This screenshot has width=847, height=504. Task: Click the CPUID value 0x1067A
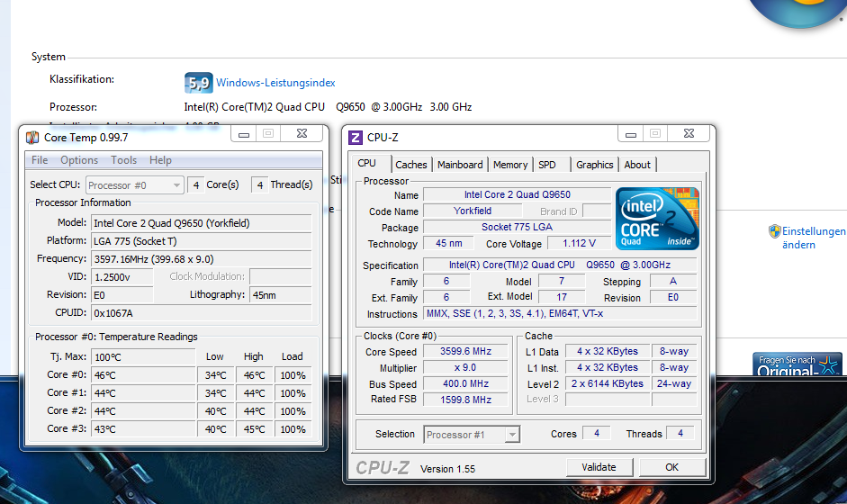(x=202, y=313)
